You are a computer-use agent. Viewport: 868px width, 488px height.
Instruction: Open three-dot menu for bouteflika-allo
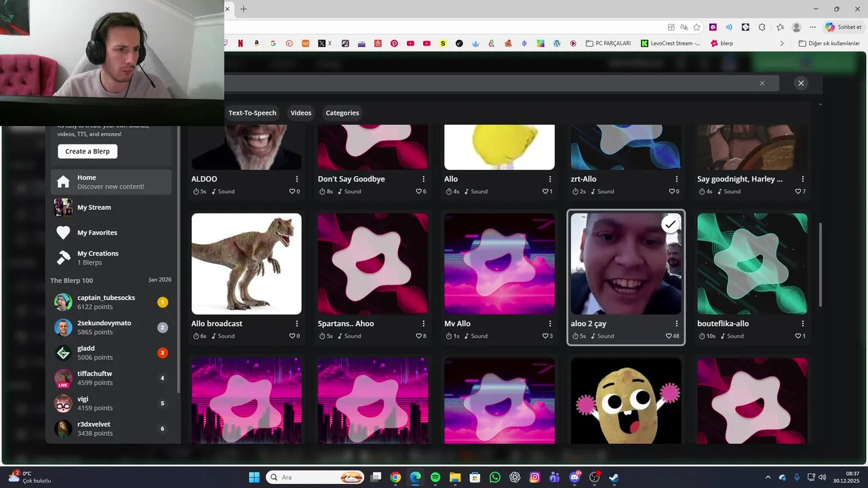[803, 323]
